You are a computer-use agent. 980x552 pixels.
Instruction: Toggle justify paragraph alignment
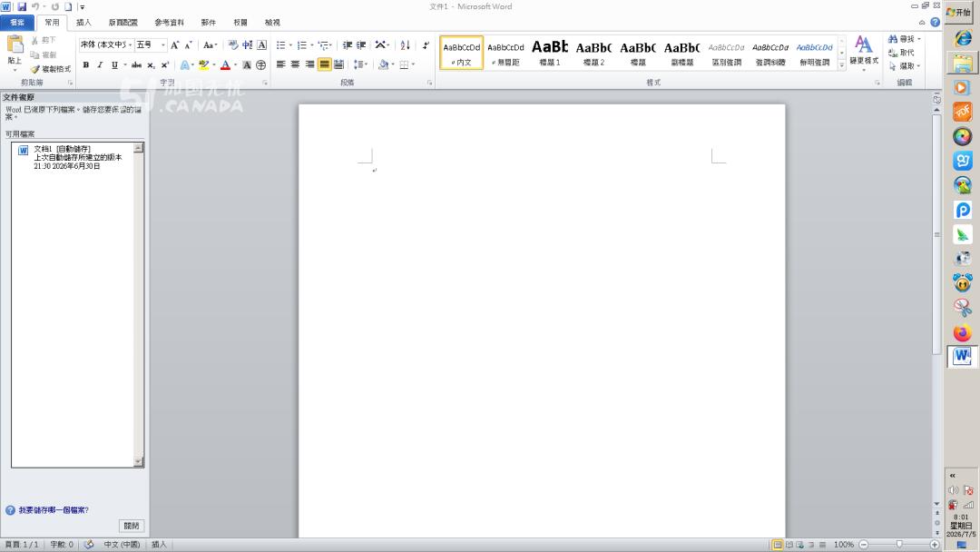point(324,64)
